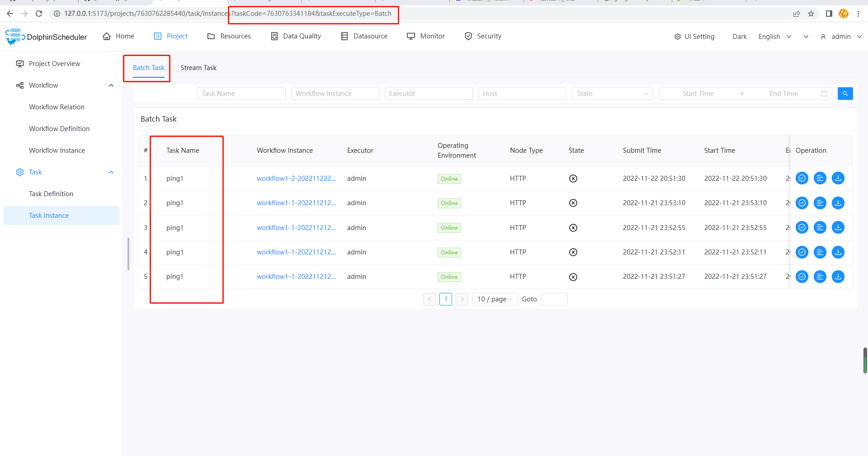Image resolution: width=868 pixels, height=456 pixels.
Task: View log for task submitted 2022-11-21 23:53:10
Action: point(820,203)
